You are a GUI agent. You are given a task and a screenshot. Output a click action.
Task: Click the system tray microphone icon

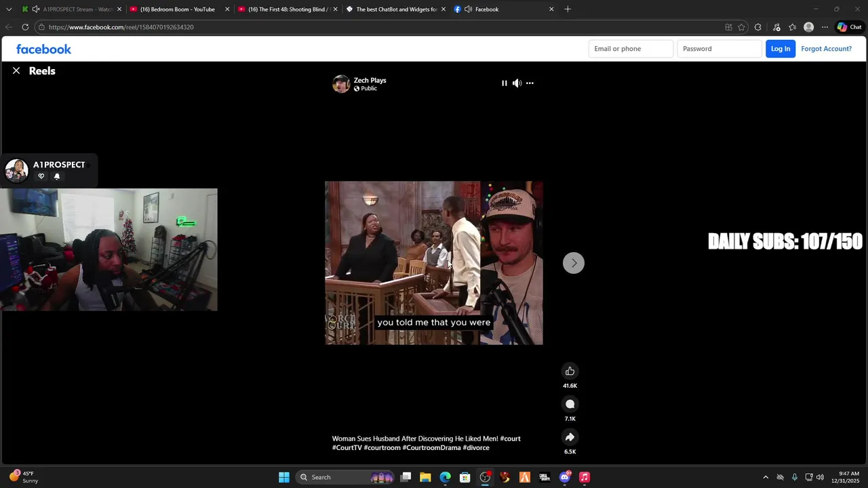(794, 477)
